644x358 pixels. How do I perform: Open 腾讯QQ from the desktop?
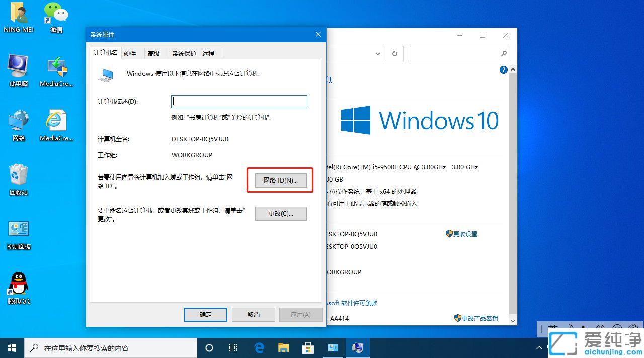click(18, 284)
